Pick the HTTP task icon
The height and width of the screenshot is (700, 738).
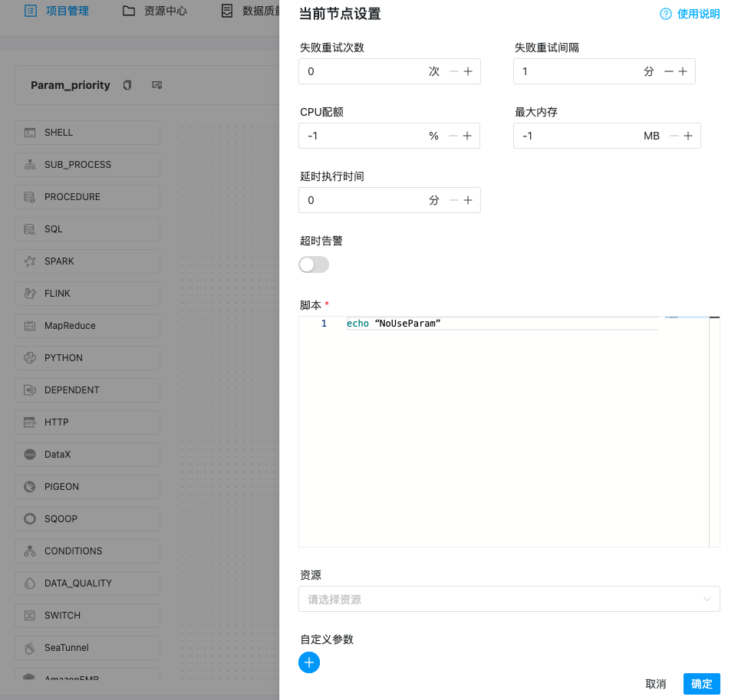click(30, 422)
